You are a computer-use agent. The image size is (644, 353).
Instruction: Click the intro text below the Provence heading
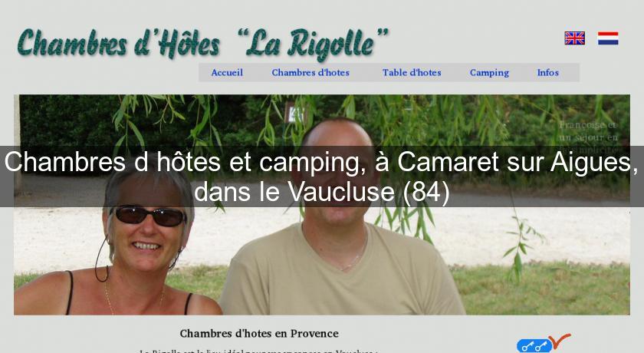258,351
